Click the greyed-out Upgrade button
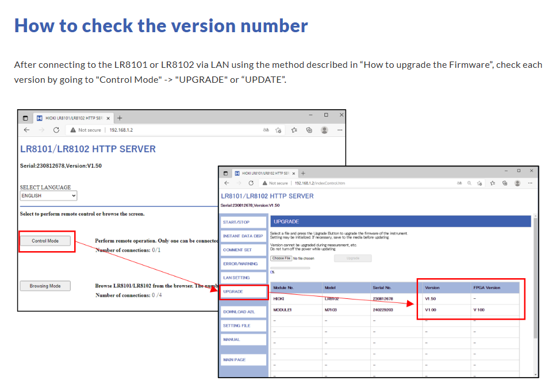552x392 pixels. (x=352, y=258)
